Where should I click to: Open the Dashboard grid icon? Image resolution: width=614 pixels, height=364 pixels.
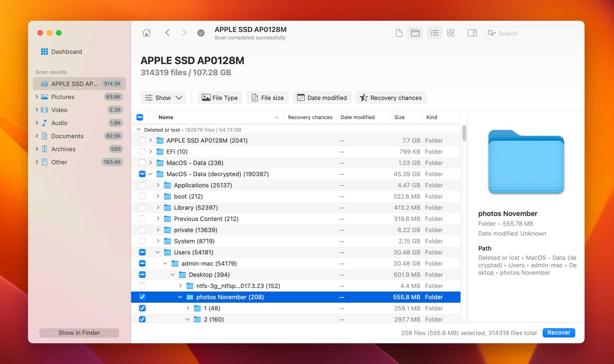44,52
